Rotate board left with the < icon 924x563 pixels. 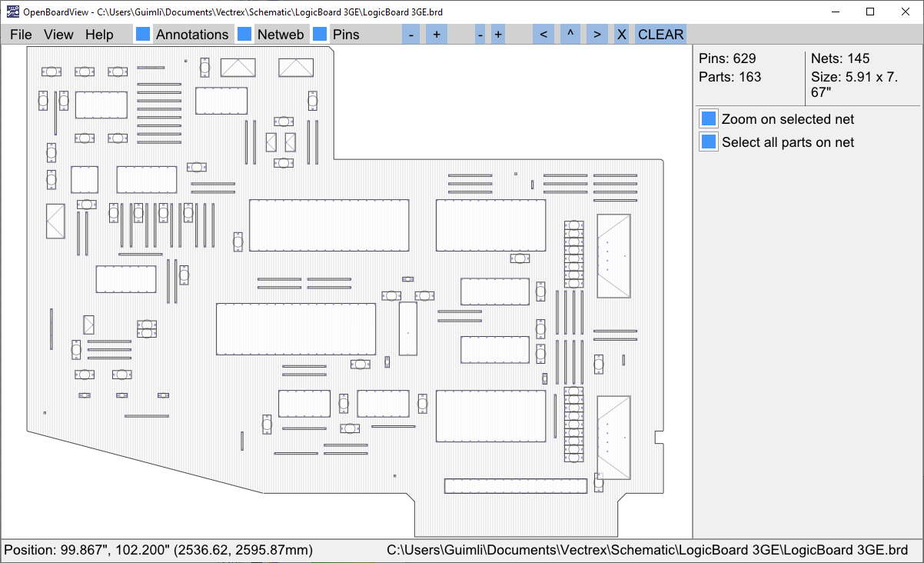pyautogui.click(x=543, y=34)
